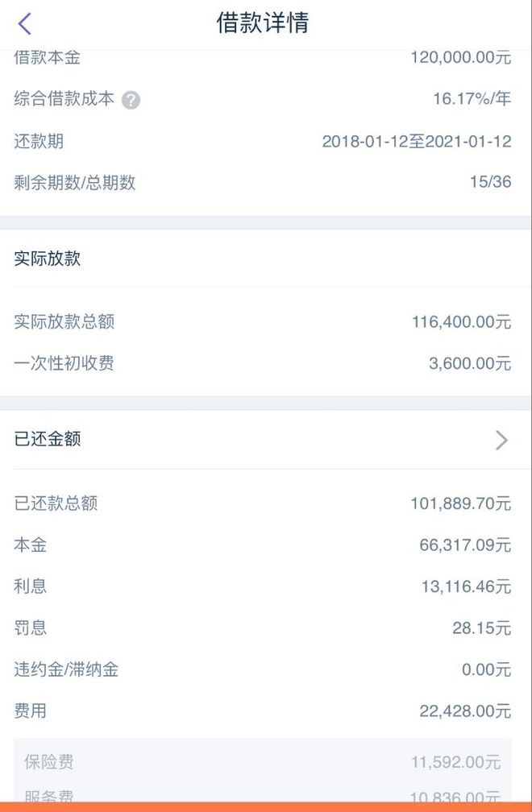Open the 综合借款成本 help question mark icon
Viewport: 532px width, 812px height.
coord(129,99)
